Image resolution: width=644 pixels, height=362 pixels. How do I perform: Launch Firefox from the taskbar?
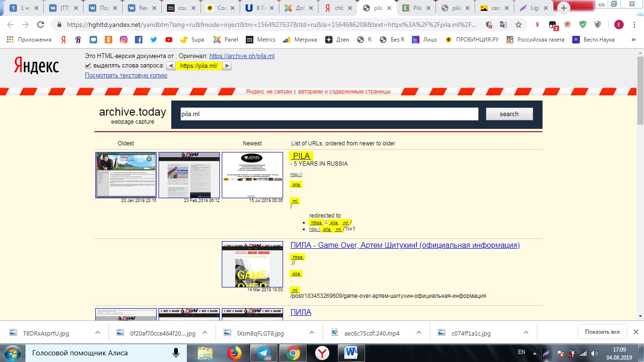pyautogui.click(x=234, y=353)
